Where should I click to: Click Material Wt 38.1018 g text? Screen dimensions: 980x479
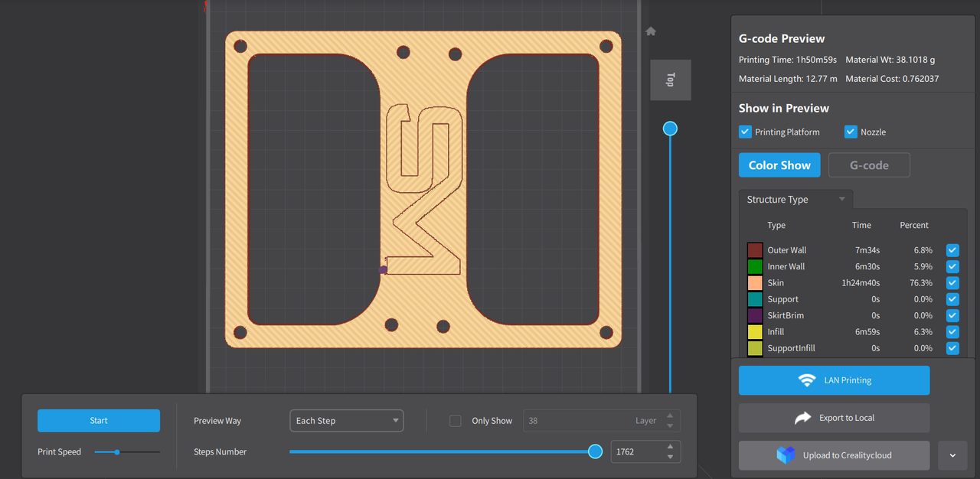coord(890,60)
